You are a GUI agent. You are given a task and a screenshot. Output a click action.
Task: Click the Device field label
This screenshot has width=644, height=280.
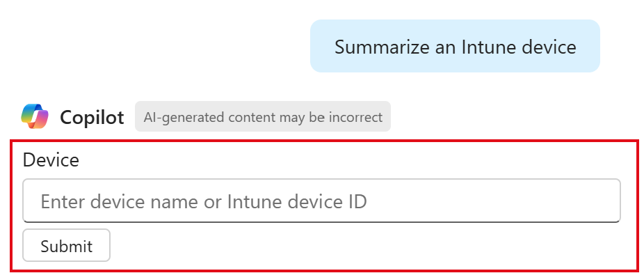click(51, 160)
